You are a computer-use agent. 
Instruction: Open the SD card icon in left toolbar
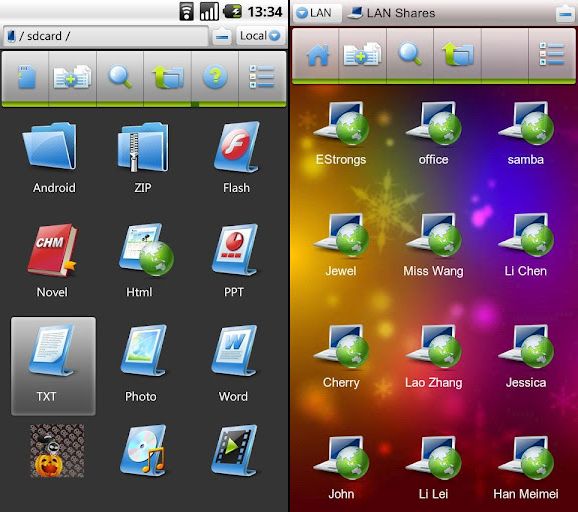pos(26,77)
